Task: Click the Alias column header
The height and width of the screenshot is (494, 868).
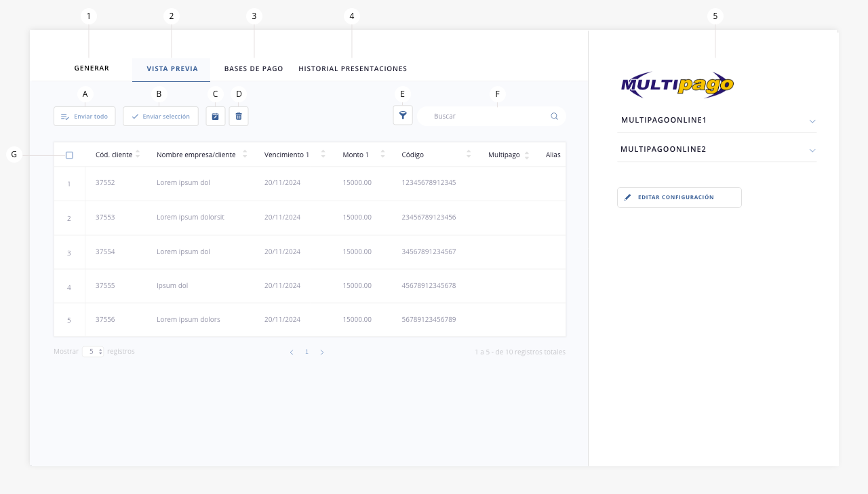Action: (x=553, y=155)
